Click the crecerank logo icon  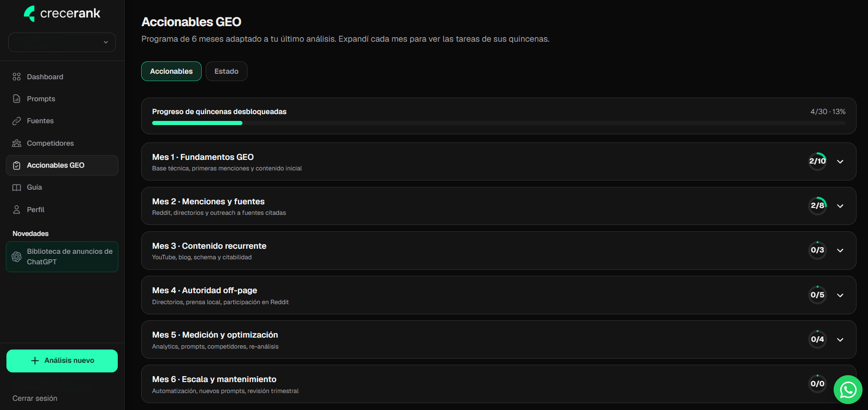pos(29,14)
